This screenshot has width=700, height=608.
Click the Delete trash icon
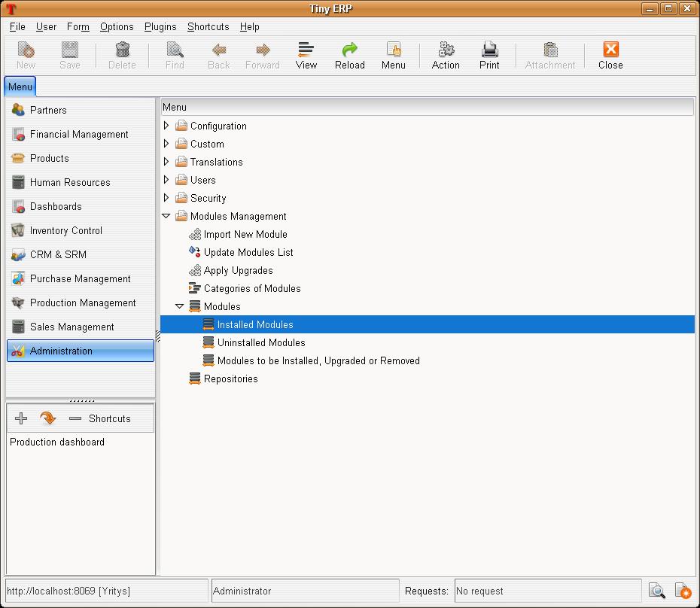(x=123, y=50)
